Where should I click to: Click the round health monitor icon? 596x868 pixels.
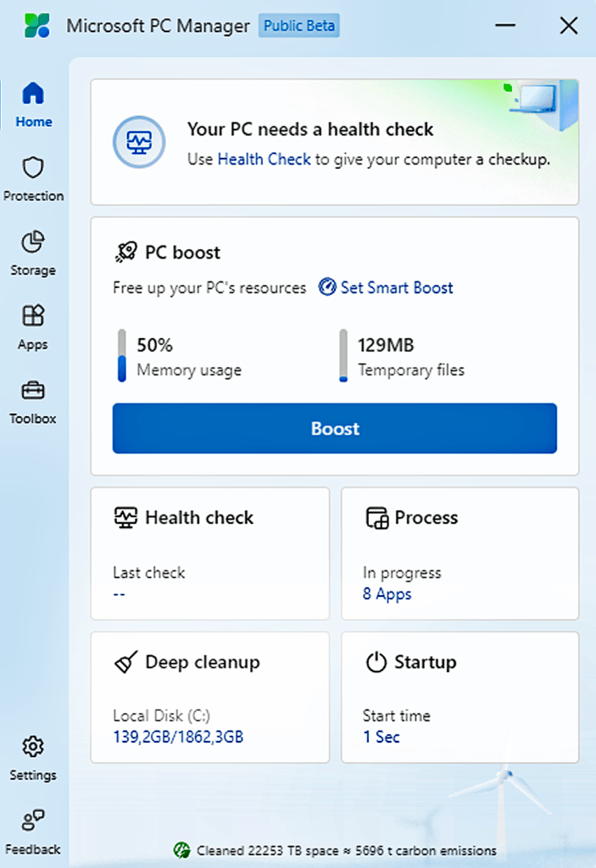tap(139, 142)
